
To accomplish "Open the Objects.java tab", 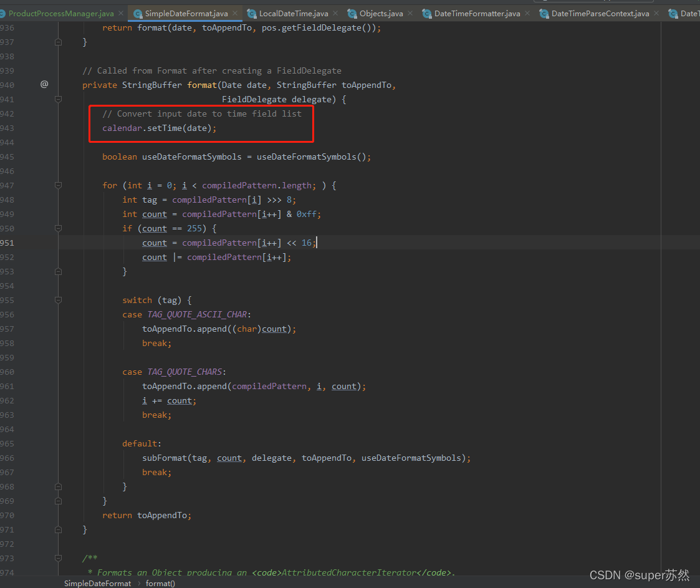I will [381, 13].
